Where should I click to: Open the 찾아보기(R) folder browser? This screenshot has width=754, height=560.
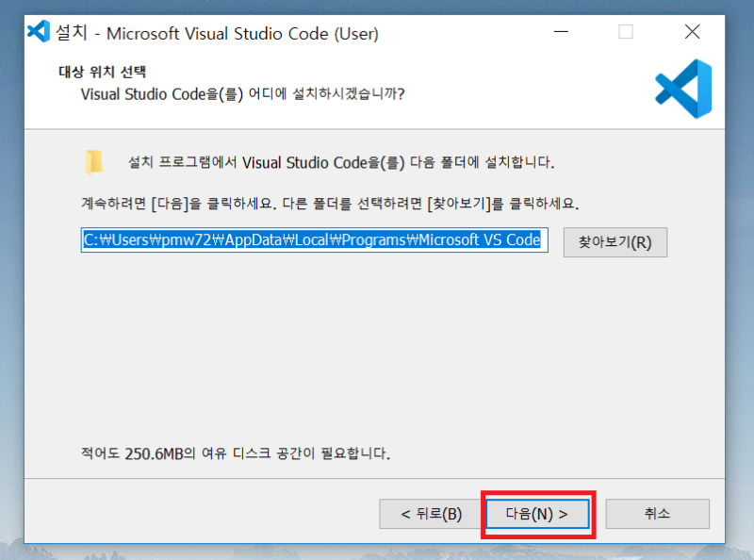click(615, 242)
